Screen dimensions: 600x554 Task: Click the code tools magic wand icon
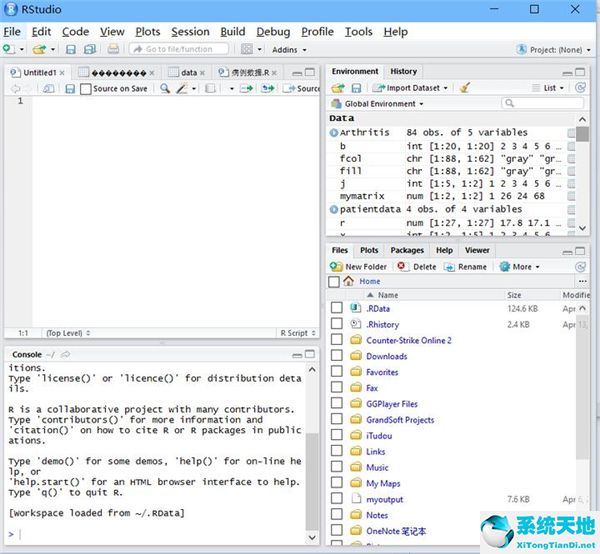(182, 89)
